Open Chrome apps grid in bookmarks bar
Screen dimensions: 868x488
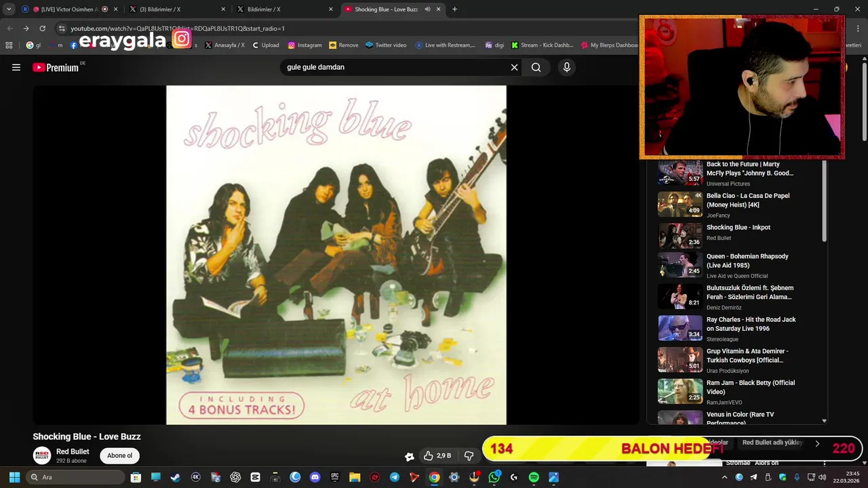pos(9,45)
